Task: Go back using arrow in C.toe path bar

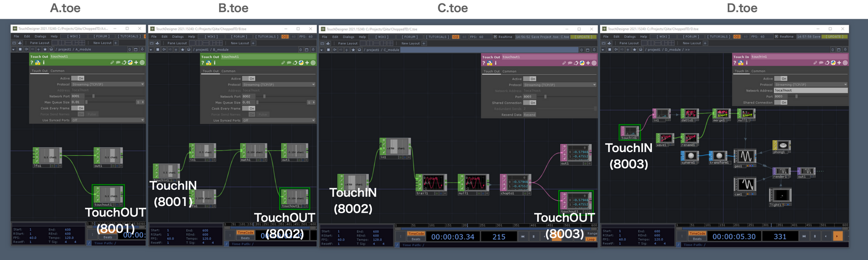Action: coord(334,50)
